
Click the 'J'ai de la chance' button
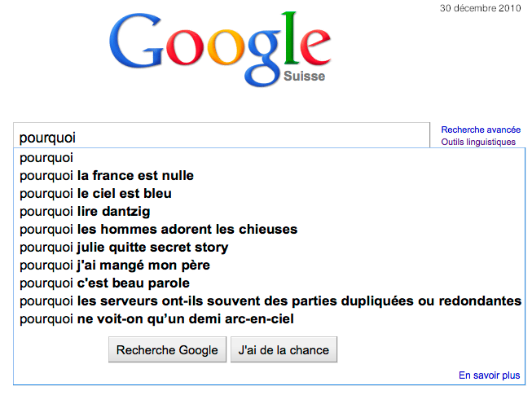click(x=284, y=350)
